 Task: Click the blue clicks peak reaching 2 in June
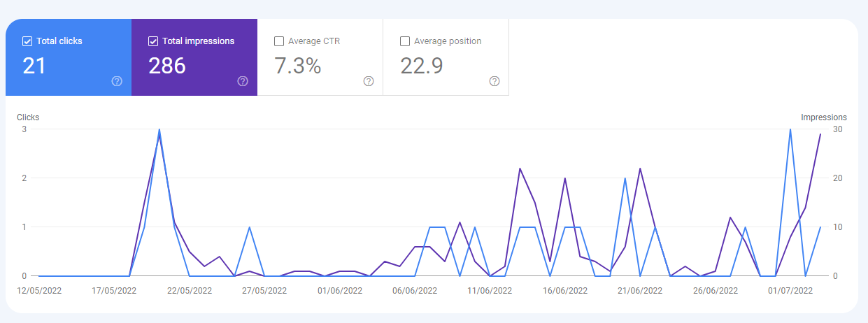[625, 178]
